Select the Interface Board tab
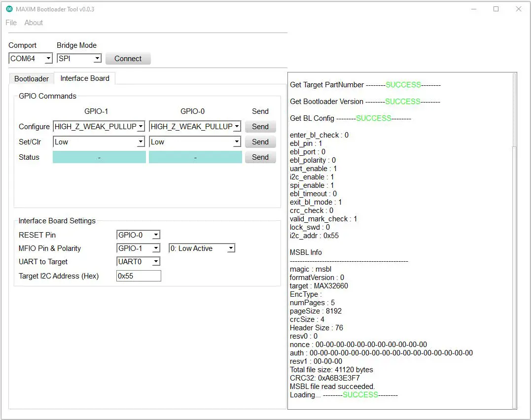The height and width of the screenshot is (420, 531). click(84, 78)
